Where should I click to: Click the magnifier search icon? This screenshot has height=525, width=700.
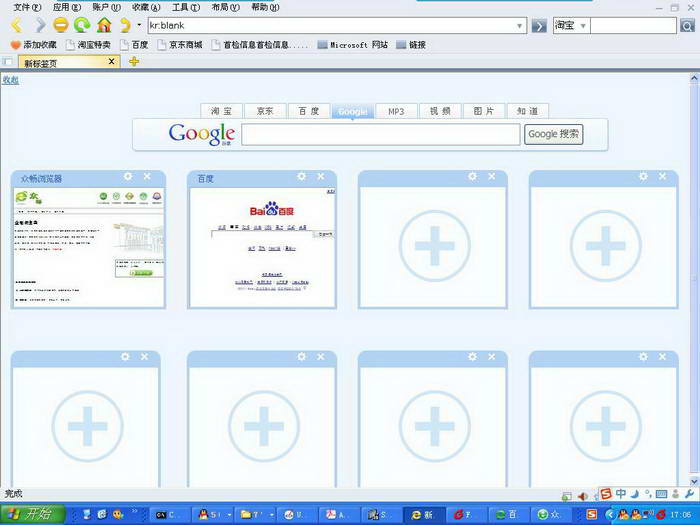tap(687, 26)
